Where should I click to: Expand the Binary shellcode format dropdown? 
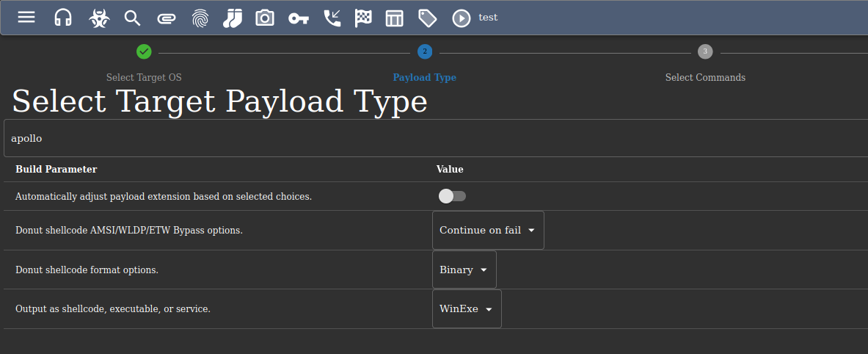(x=464, y=270)
